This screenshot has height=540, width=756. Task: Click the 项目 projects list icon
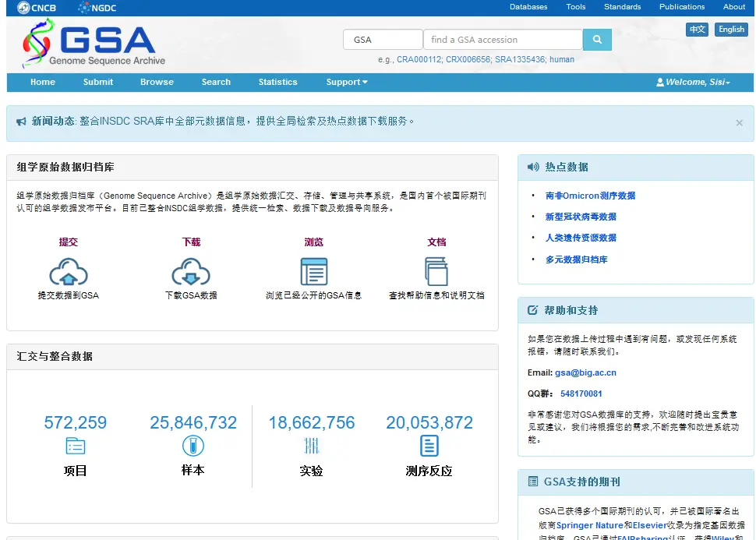tap(75, 446)
